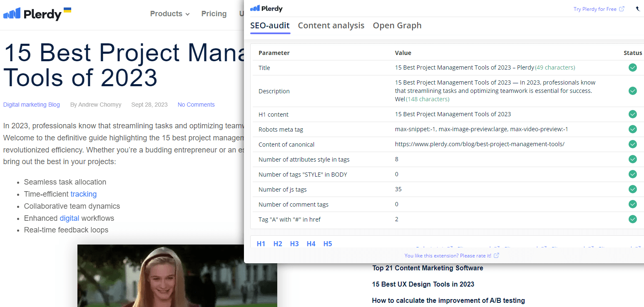Click the status check for Number of js tags

[633, 189]
